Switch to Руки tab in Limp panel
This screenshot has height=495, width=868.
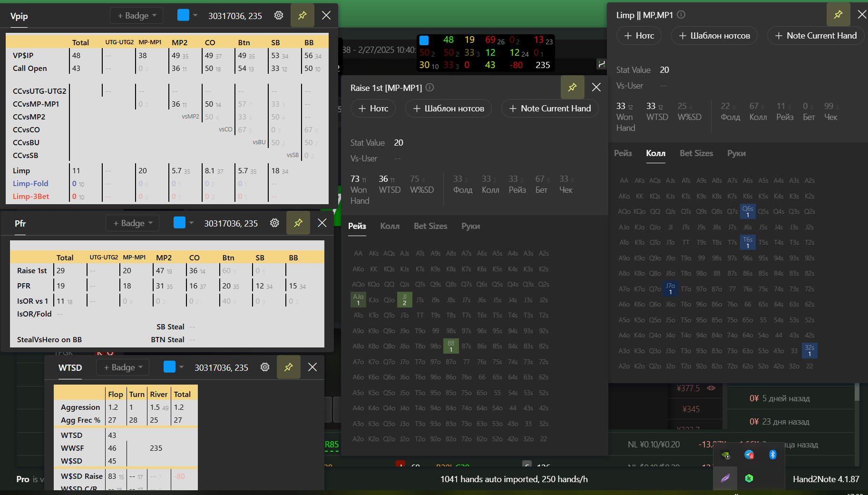(x=736, y=153)
